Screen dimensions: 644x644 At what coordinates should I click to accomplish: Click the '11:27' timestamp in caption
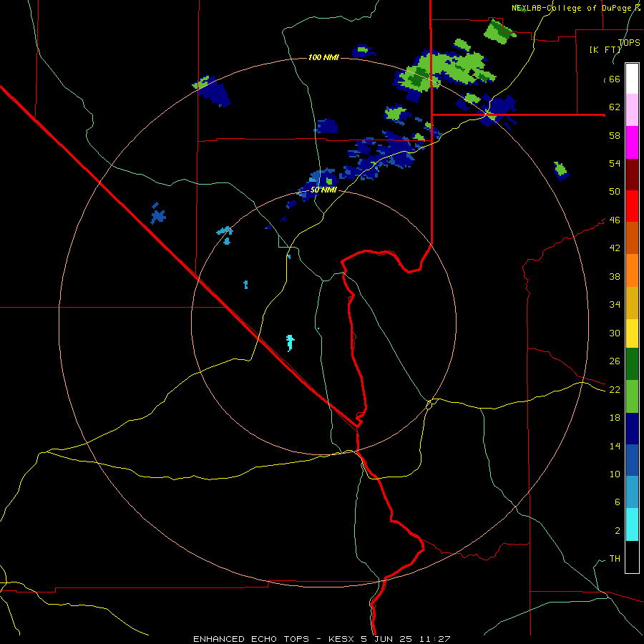click(435, 639)
